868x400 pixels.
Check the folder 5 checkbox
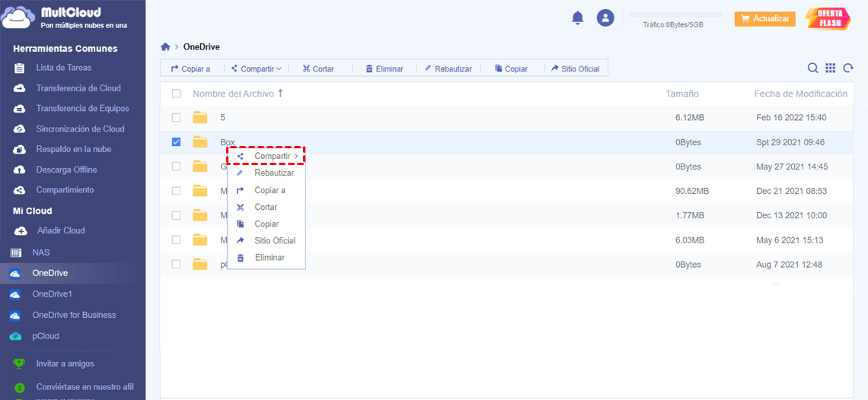click(176, 117)
